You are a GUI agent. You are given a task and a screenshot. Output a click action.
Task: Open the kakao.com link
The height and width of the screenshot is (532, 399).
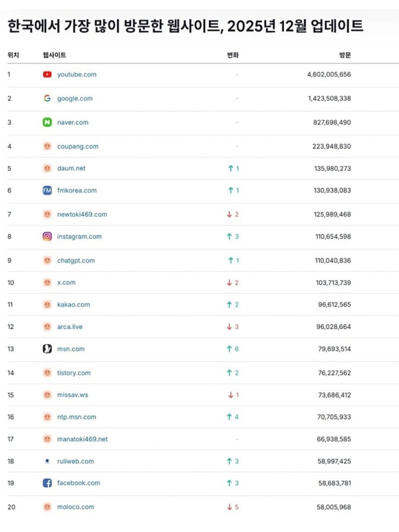pos(73,304)
